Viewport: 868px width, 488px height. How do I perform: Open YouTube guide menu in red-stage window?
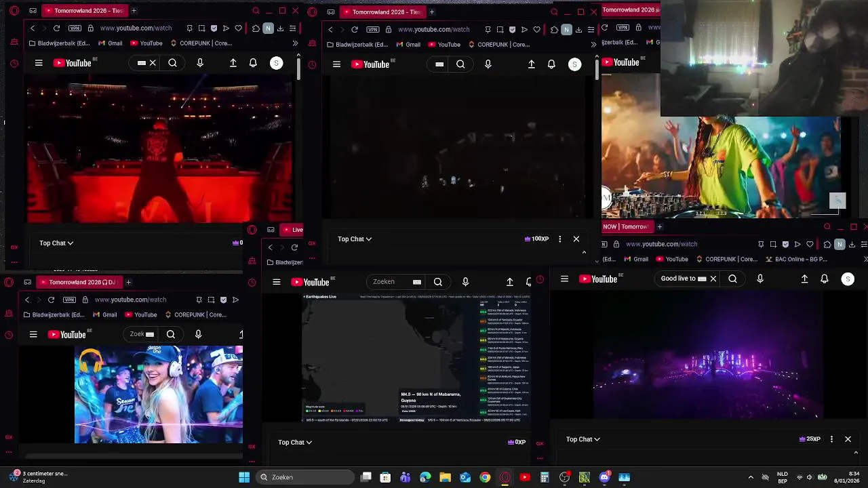[x=39, y=63]
